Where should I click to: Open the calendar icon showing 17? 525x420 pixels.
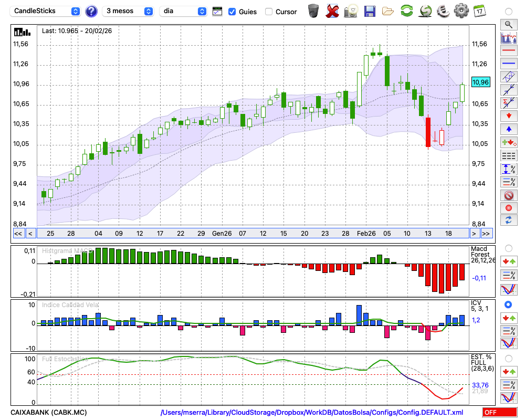click(x=479, y=11)
